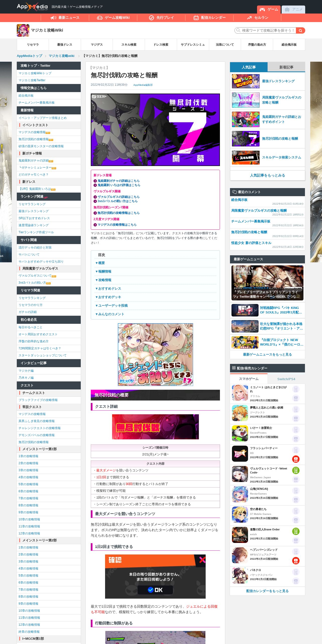Jump to ▼みんなのコメント in the contents
Viewport: 322px width, 644px height.
(x=110, y=314)
